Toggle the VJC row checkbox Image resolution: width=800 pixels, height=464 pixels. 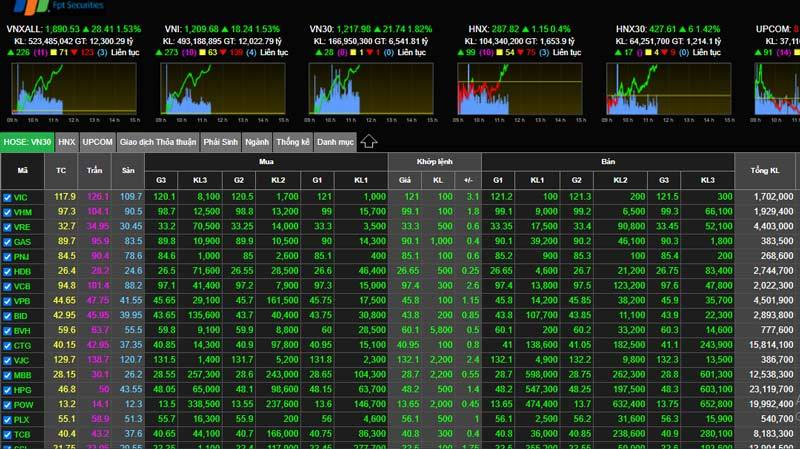7,360
